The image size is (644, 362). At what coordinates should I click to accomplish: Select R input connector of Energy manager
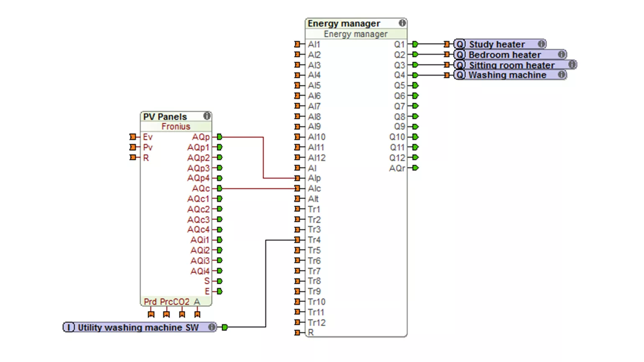297,333
